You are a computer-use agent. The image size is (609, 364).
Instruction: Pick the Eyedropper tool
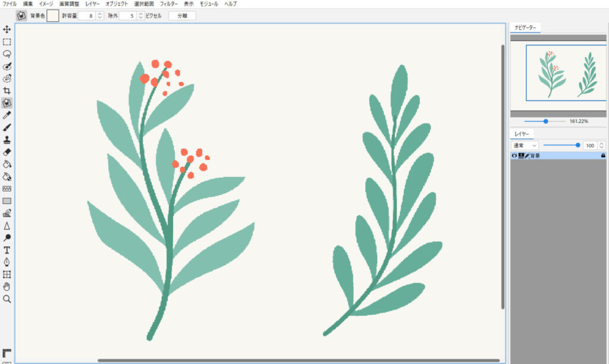tap(7, 115)
